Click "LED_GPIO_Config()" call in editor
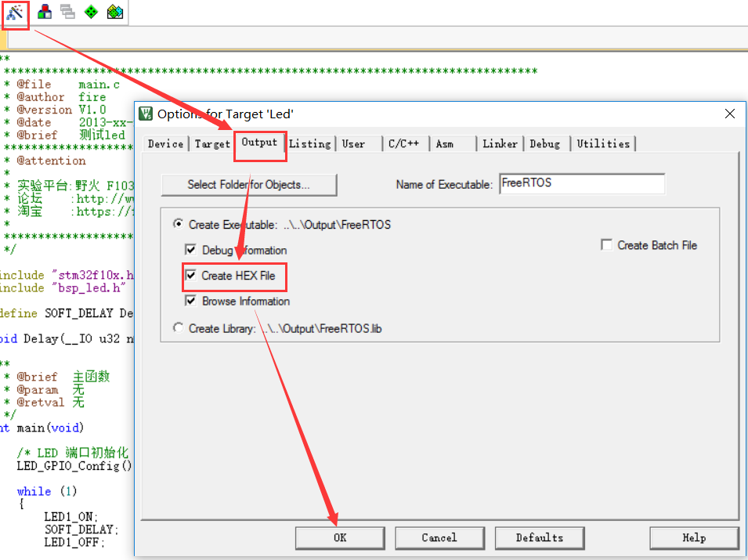The height and width of the screenshot is (560, 748). [74, 466]
